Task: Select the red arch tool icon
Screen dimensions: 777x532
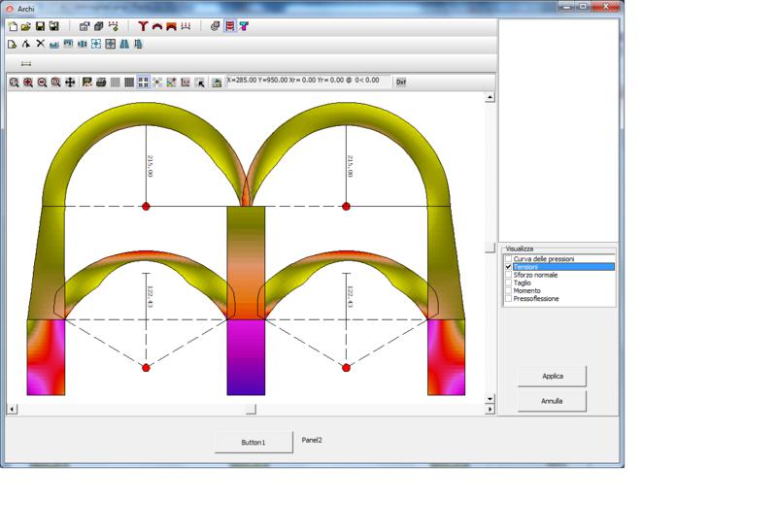Action: point(157,26)
